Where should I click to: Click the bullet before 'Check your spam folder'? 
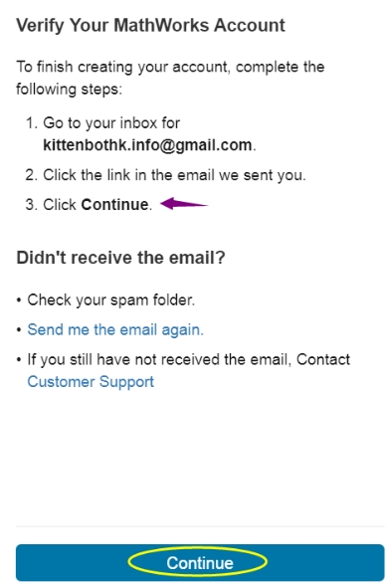19,300
